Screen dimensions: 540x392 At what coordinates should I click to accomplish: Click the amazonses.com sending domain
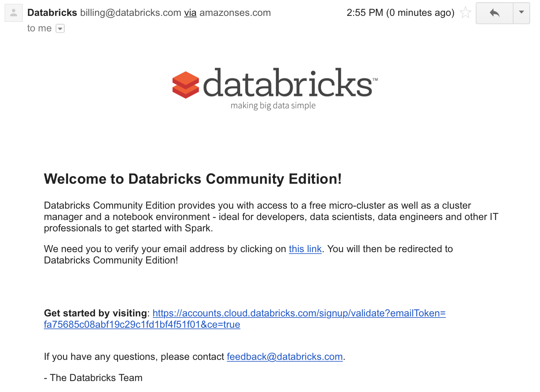coord(235,12)
